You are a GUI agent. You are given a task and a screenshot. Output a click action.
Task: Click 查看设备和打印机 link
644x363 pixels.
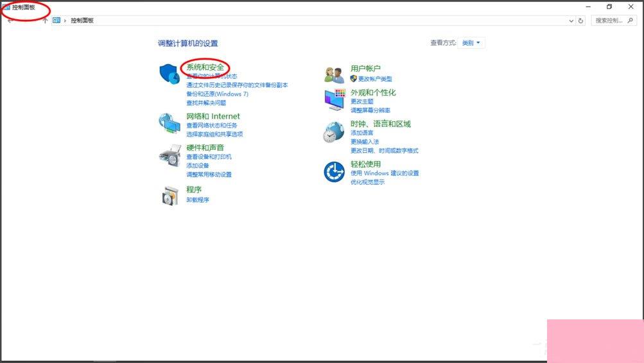[209, 156]
